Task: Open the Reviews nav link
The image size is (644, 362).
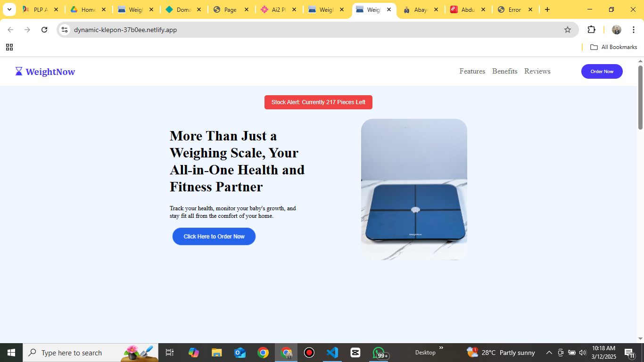Action: (537, 71)
